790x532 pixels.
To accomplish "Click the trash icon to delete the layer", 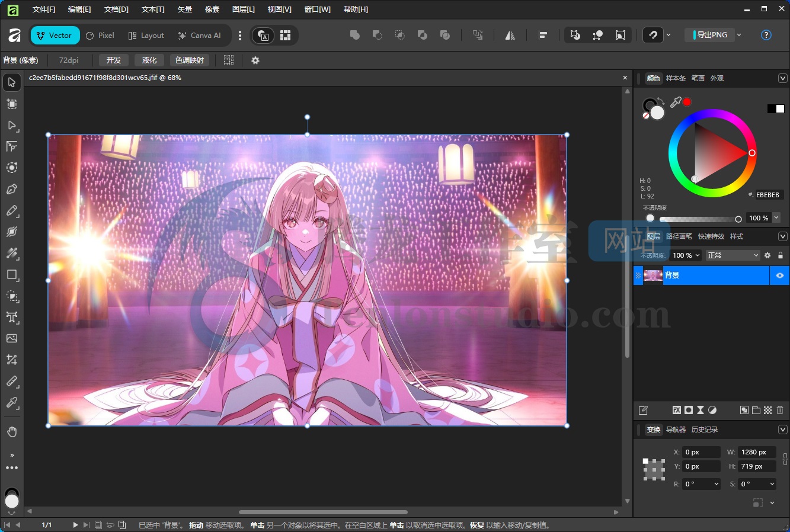I will pos(780,410).
